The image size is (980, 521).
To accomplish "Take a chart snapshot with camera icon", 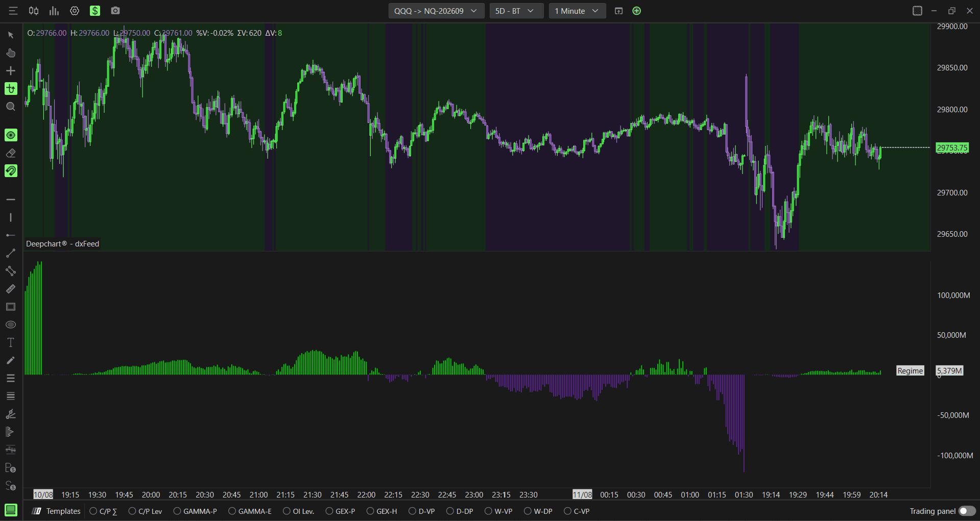I will [115, 11].
